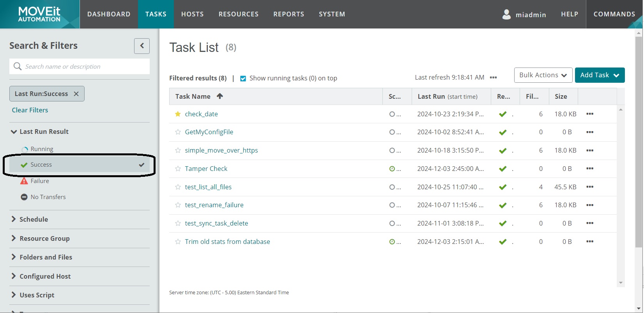Click Trim old stats schedule clock icon
Image resolution: width=644 pixels, height=313 pixels.
point(392,242)
